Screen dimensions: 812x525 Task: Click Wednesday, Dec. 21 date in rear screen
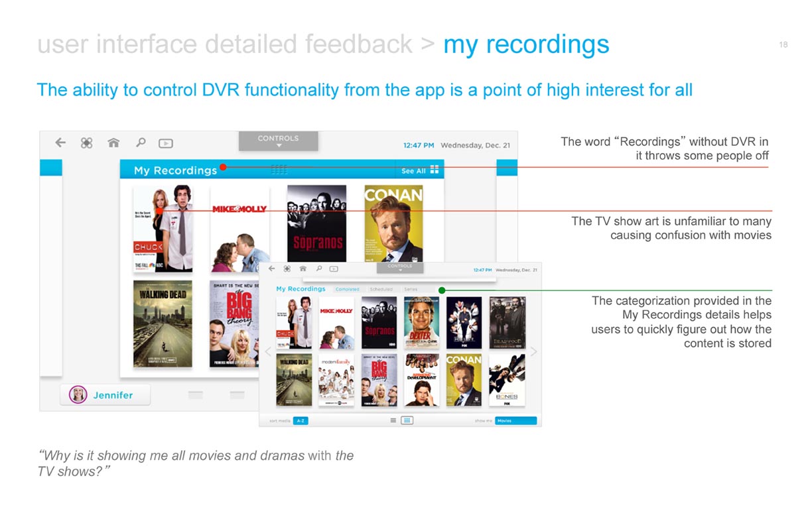(x=476, y=145)
